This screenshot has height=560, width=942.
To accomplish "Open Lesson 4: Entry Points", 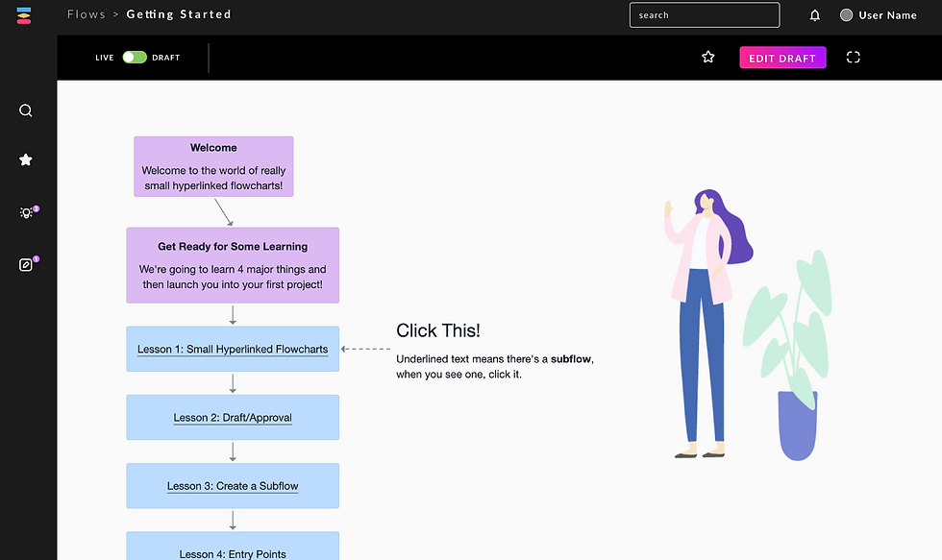I will click(x=233, y=547).
